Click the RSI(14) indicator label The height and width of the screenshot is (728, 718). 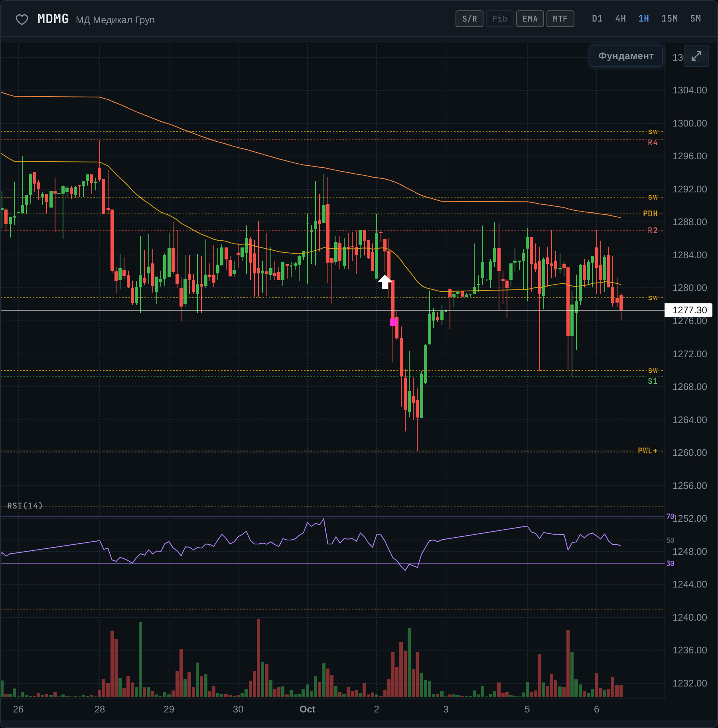(x=25, y=506)
